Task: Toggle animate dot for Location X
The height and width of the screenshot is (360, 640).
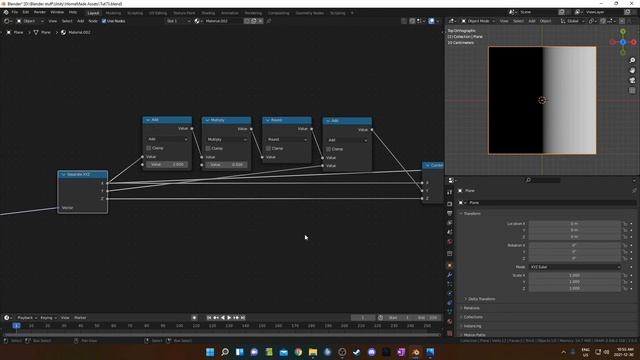Action: coord(631,224)
